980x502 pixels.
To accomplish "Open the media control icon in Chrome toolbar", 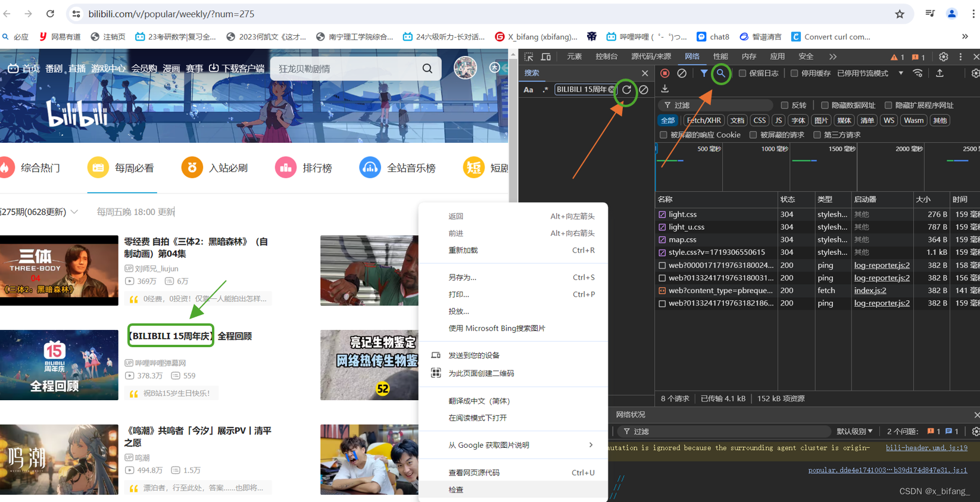I will tap(930, 14).
